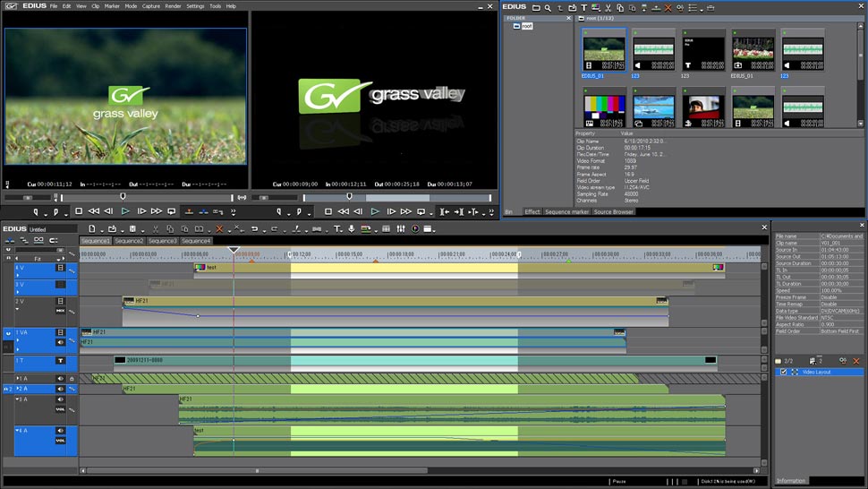Collapse track 2 V triangle
Image resolution: width=868 pixels, height=489 pixels.
coord(18,309)
